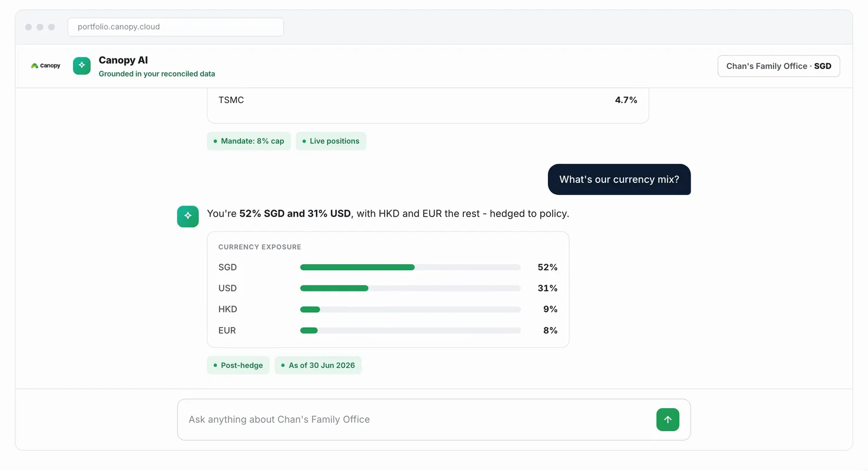868x471 pixels.
Task: Click the Canopy AI sparkle icon in header
Action: pyautogui.click(x=82, y=66)
